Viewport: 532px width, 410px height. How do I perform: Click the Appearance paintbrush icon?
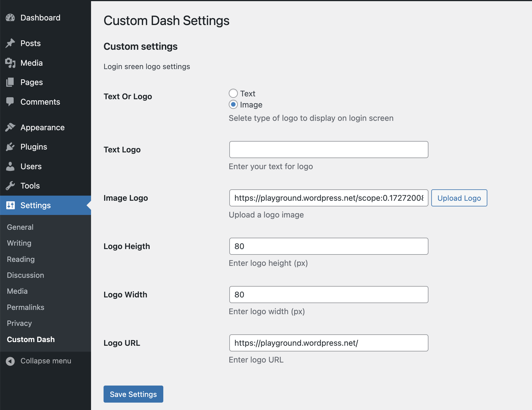pos(10,127)
